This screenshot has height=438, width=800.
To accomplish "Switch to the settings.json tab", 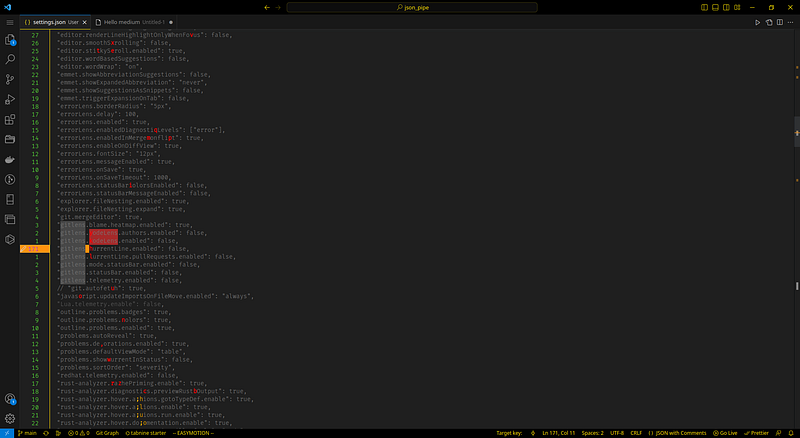I will click(x=55, y=22).
